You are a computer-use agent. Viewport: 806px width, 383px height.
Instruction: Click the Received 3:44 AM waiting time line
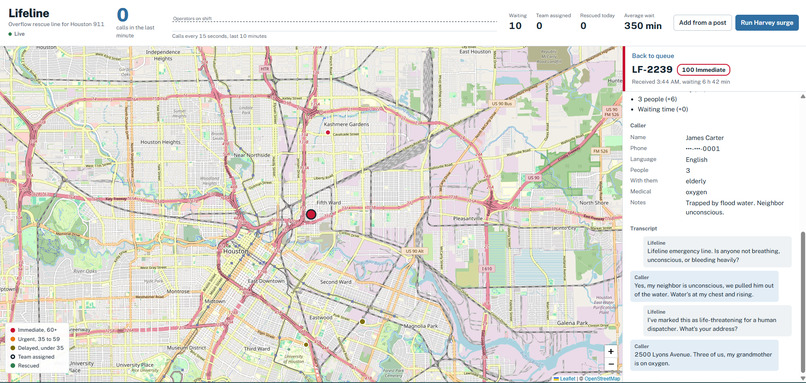[x=681, y=82]
